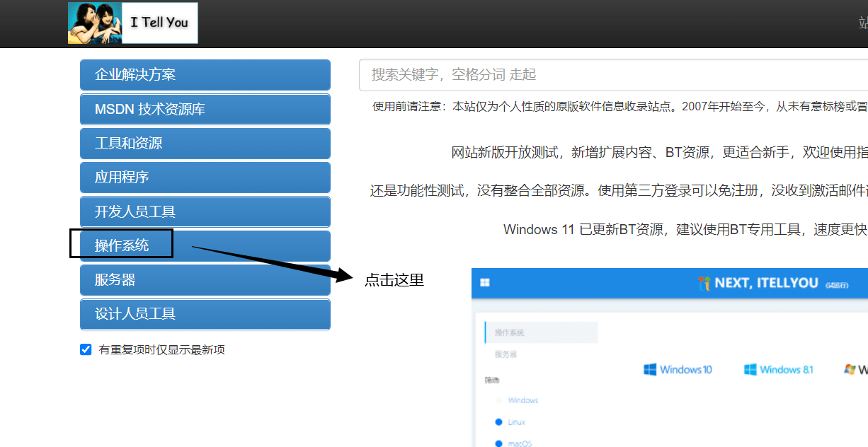Open the 设计人员工具 category
Screen dimensions: 868x447
pos(205,314)
